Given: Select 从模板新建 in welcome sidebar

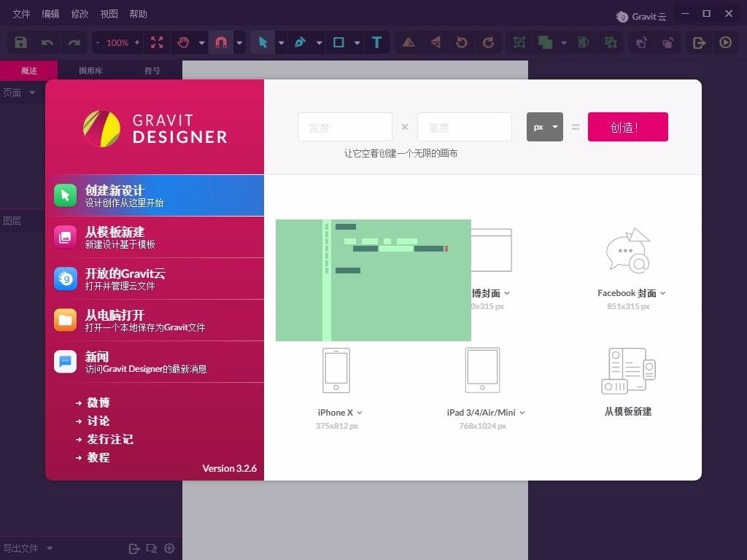Looking at the screenshot, I should [x=155, y=237].
